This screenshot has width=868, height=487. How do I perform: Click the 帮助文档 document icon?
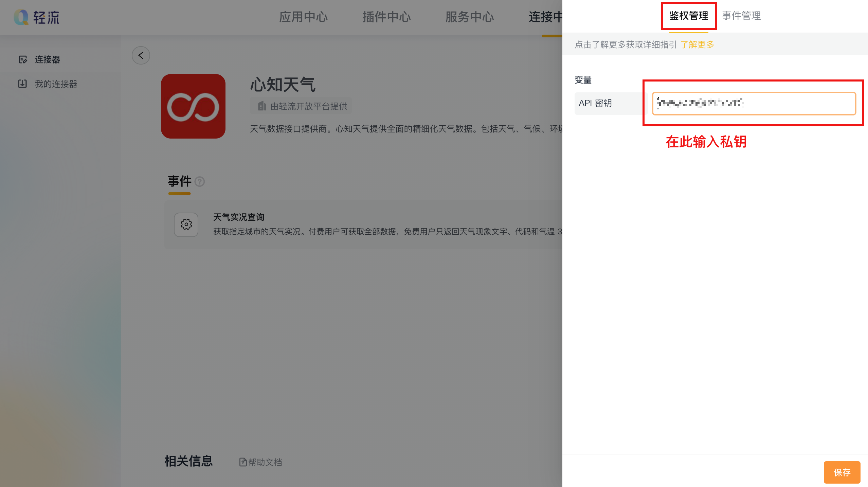[x=243, y=462]
